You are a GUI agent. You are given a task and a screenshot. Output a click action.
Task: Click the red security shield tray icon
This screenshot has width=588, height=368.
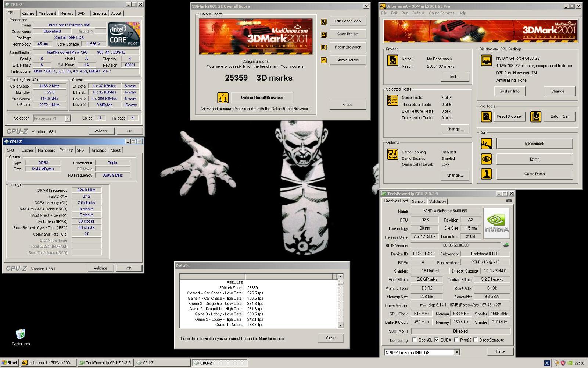(x=563, y=363)
